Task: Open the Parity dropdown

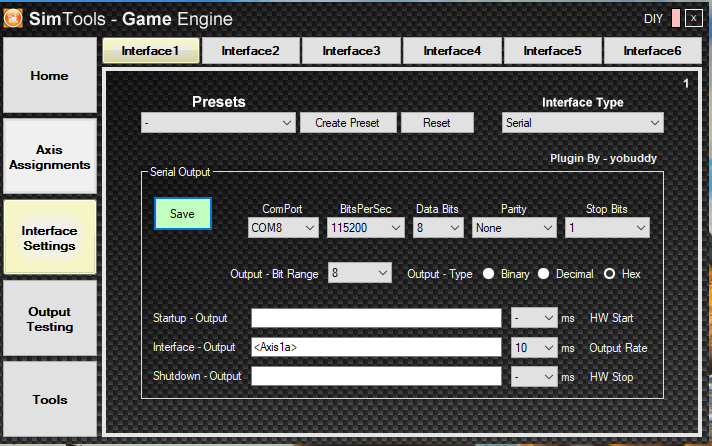Action: [514, 228]
